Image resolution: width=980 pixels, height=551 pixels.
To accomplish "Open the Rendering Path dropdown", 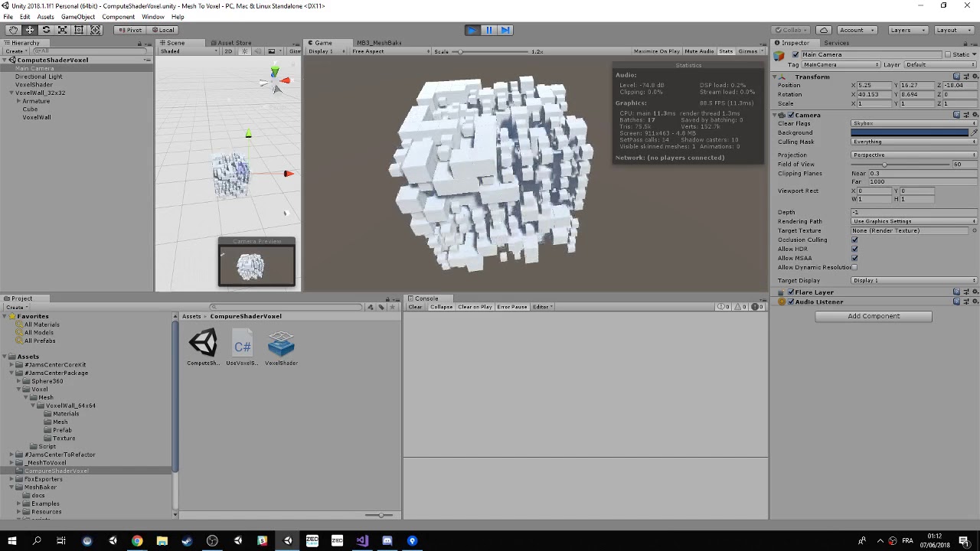I will pyautogui.click(x=914, y=221).
